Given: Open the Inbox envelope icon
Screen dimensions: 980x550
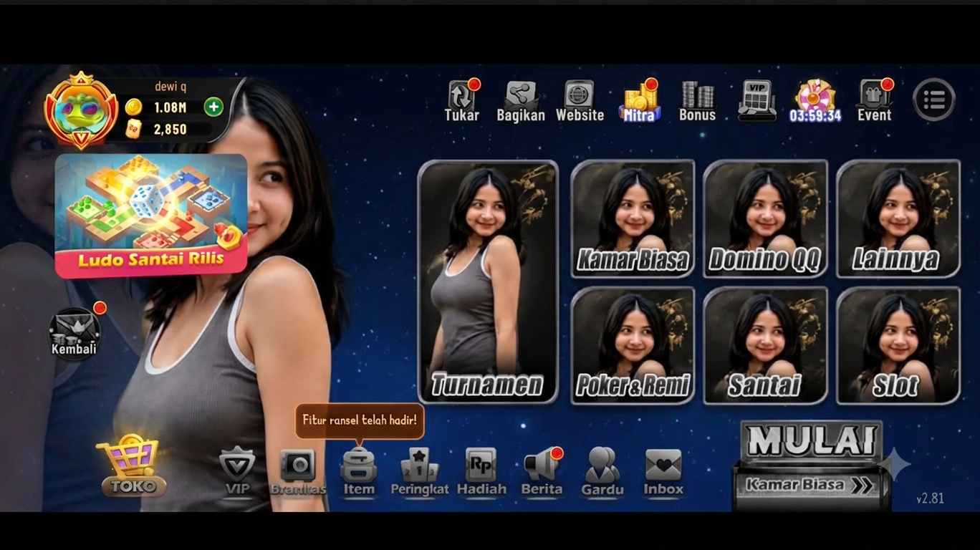Looking at the screenshot, I should coord(663,472).
